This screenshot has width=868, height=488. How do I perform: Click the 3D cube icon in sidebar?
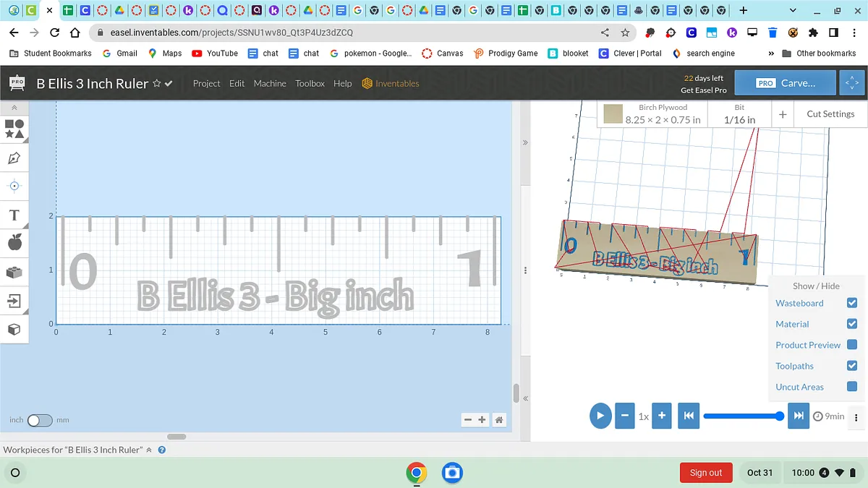[x=14, y=330]
